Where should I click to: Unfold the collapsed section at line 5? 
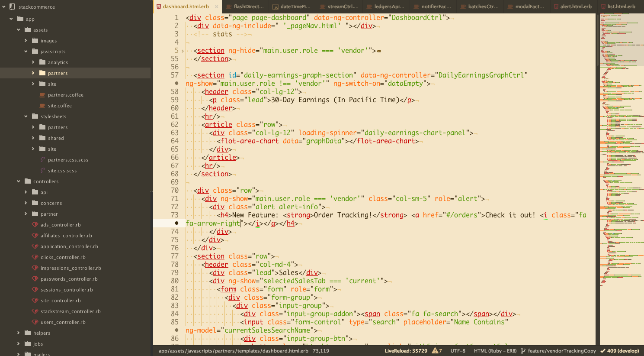[x=183, y=51]
